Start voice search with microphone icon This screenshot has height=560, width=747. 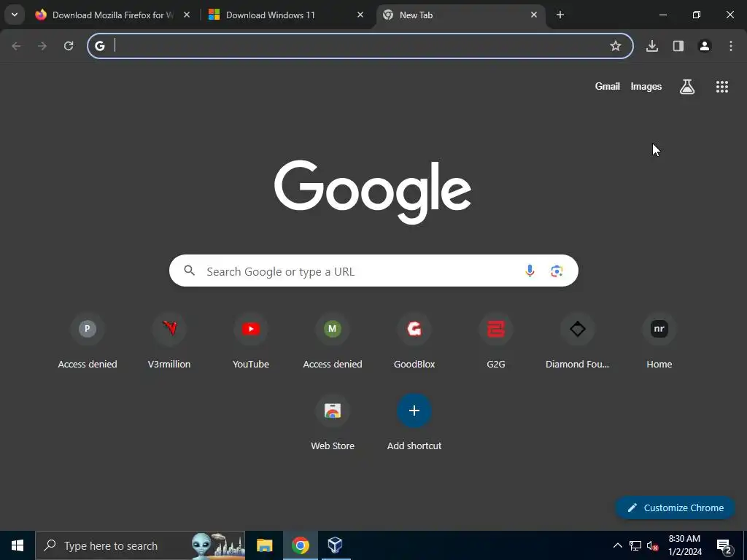point(530,271)
